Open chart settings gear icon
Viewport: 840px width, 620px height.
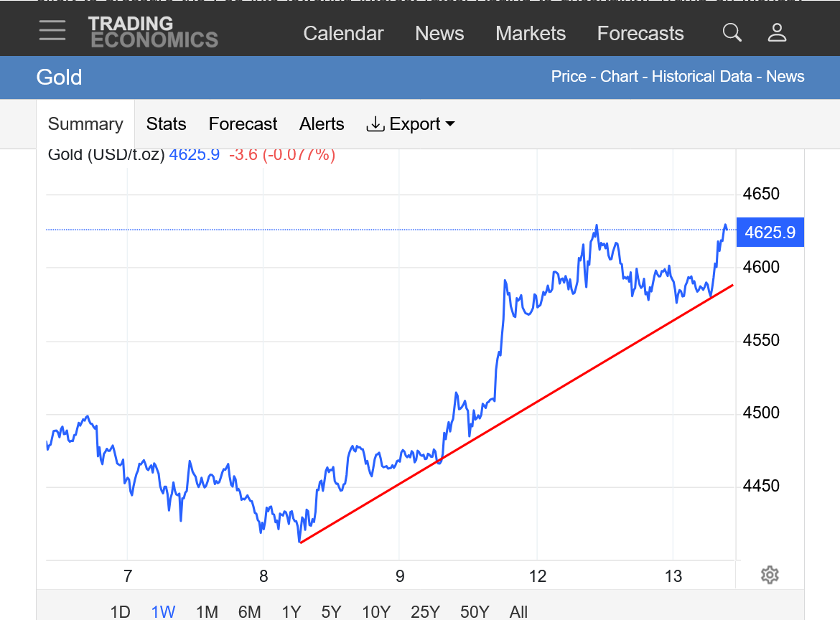[770, 575]
